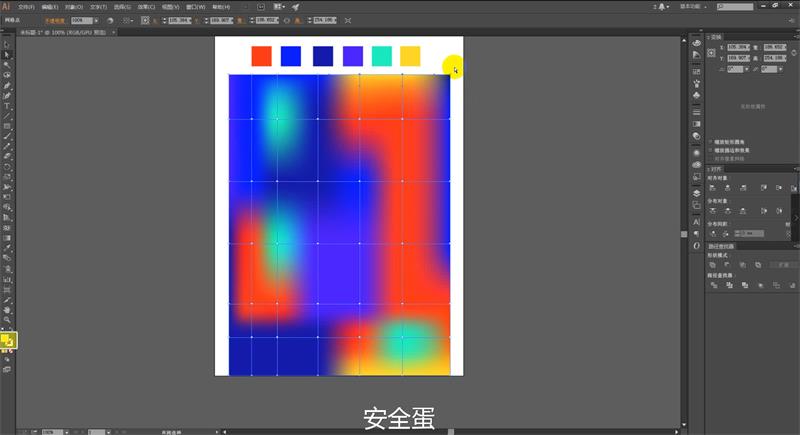800x435 pixels.
Task: Select the Lasso tool
Action: click(x=7, y=75)
